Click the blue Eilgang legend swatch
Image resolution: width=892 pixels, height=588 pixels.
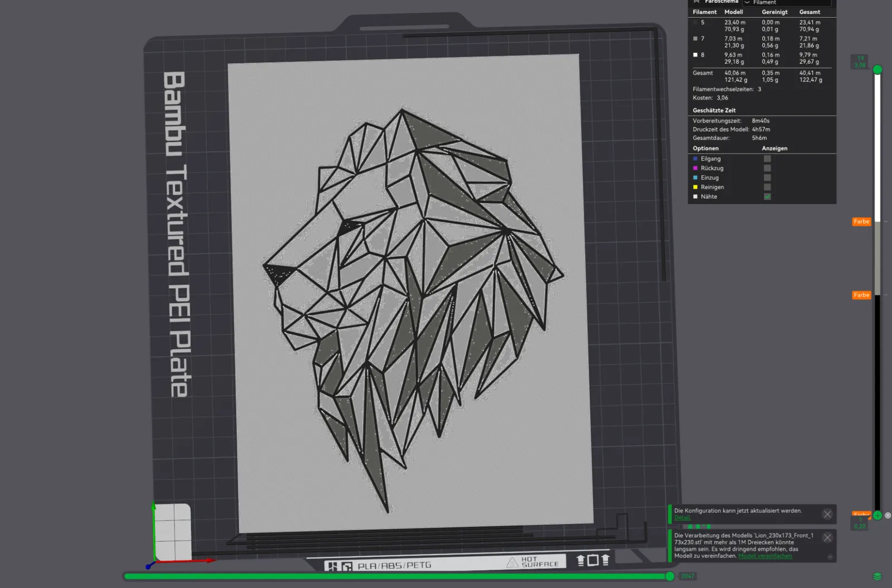click(x=695, y=159)
